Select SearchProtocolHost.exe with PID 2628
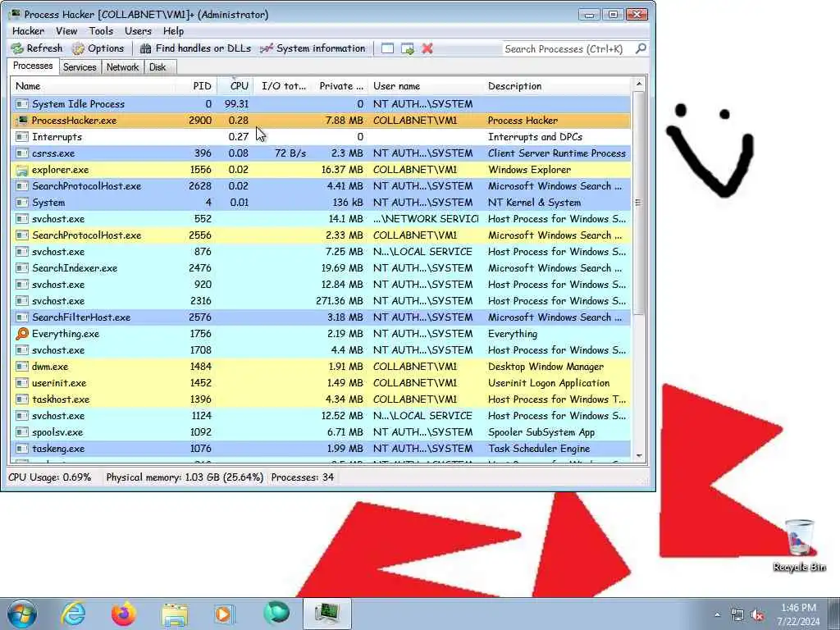This screenshot has height=630, width=840. click(321, 186)
